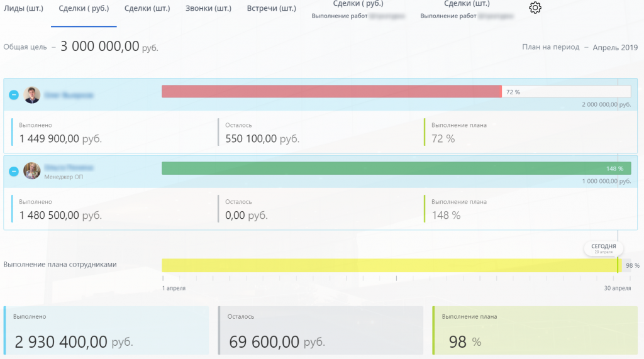Click the Общая цель label
The width and height of the screenshot is (644, 359).
click(x=25, y=47)
